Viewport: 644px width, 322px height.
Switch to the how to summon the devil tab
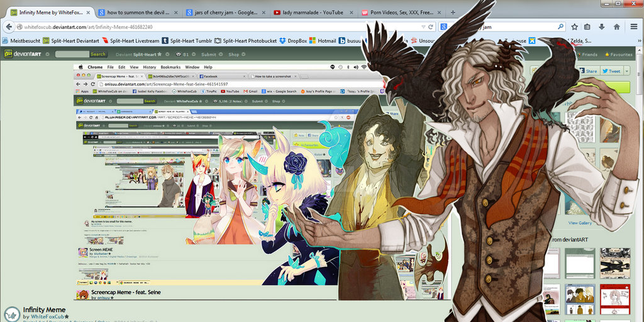[139, 13]
